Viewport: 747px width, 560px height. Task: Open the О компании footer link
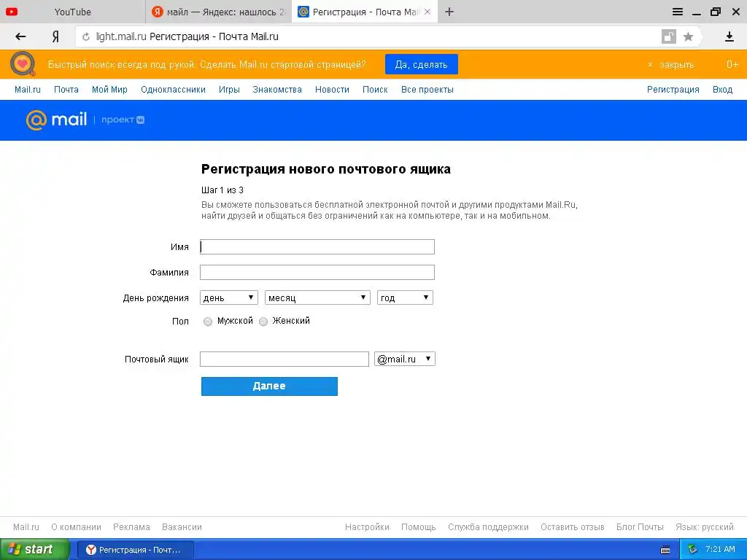pos(76,527)
